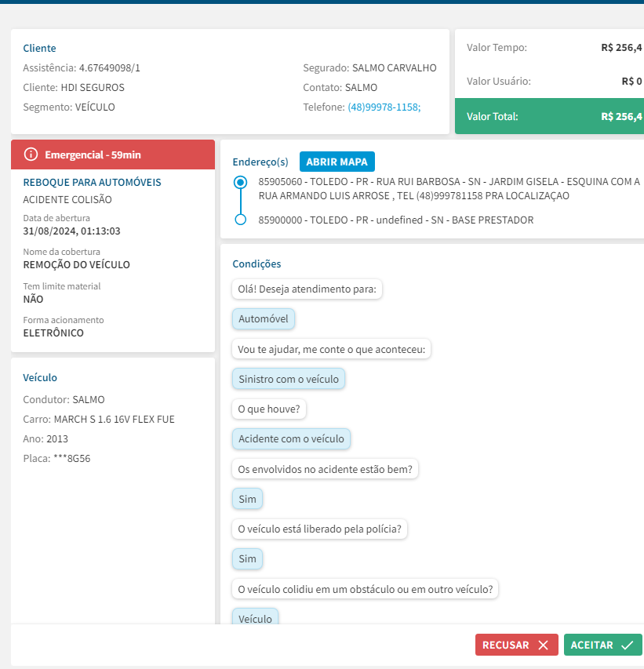Click the red Emergencial - 59min banner
644x669 pixels.
coord(113,155)
